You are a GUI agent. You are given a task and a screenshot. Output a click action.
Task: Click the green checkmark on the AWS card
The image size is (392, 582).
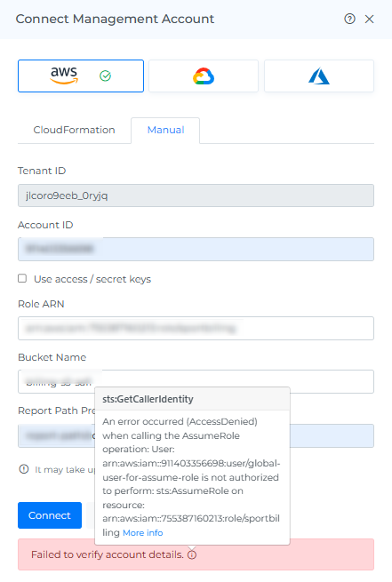(106, 76)
